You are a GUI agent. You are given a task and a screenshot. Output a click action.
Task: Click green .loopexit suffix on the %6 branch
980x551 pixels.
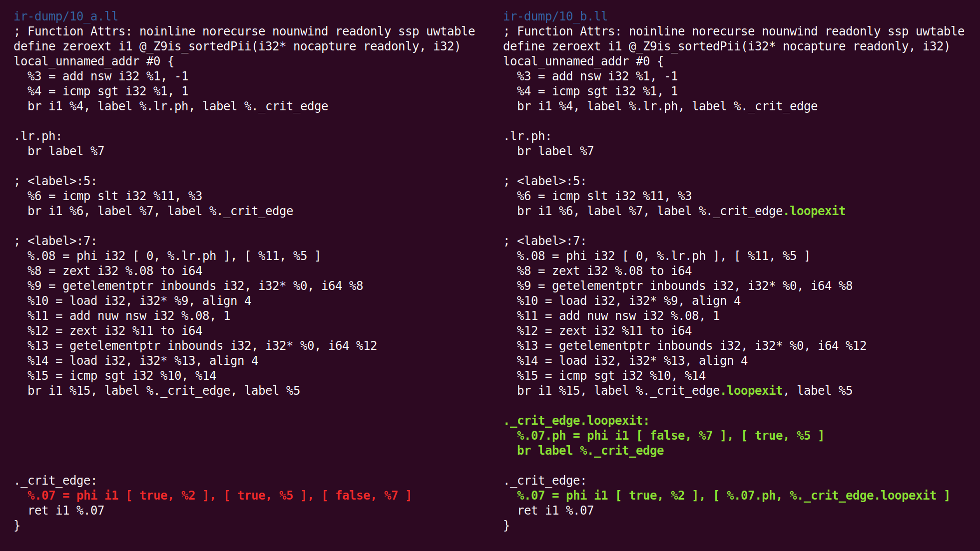814,211
